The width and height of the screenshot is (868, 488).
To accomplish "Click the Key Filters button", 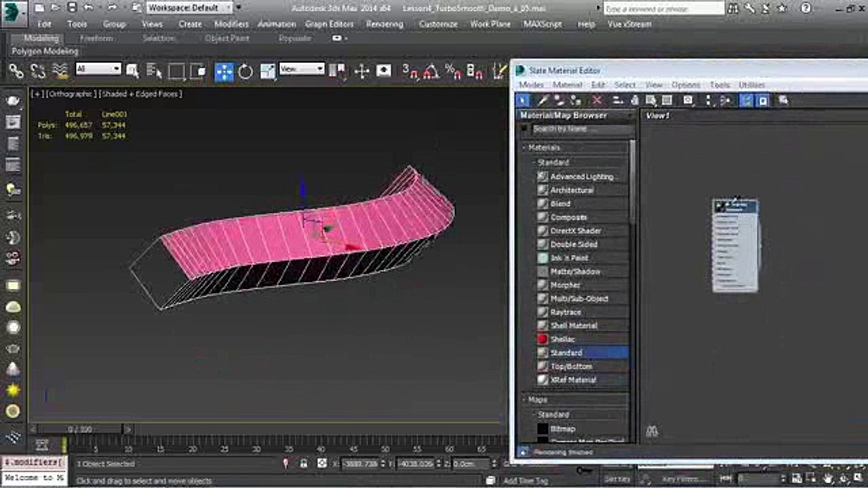I will click(683, 480).
